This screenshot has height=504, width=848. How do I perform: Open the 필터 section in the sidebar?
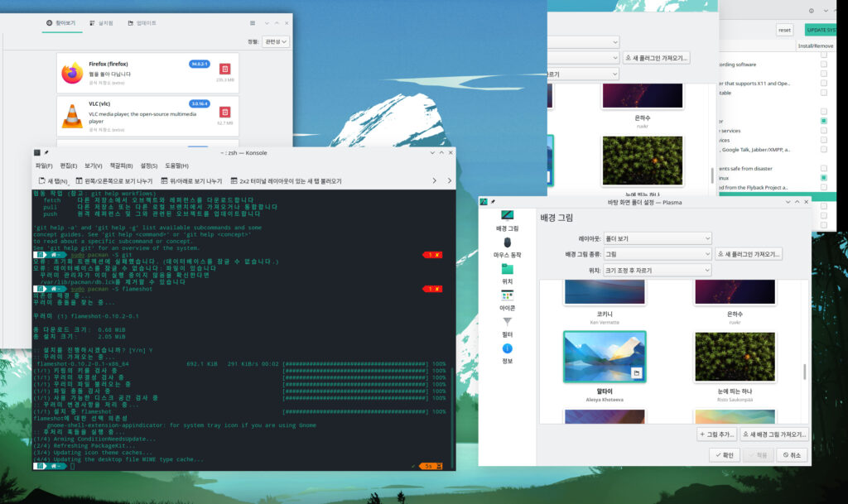pyautogui.click(x=508, y=327)
